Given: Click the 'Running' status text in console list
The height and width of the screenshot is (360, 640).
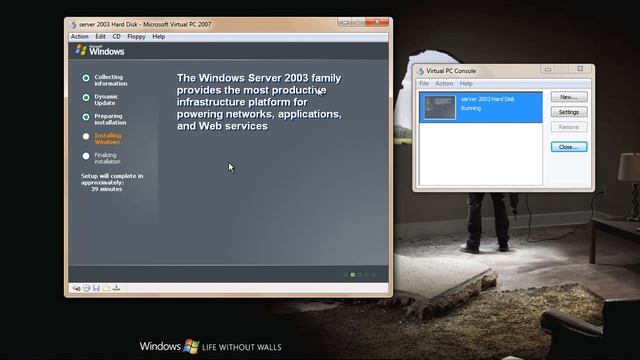Looking at the screenshot, I should (x=471, y=108).
